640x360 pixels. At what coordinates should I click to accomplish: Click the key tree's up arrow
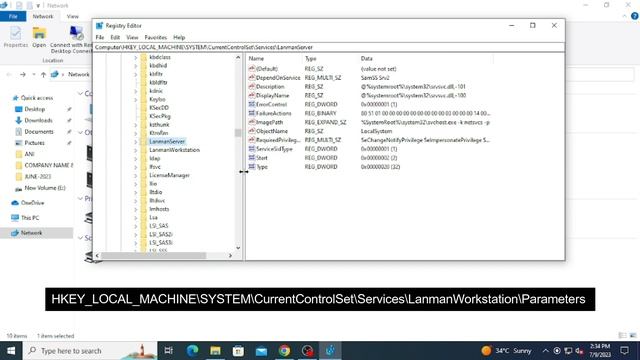coord(238,58)
